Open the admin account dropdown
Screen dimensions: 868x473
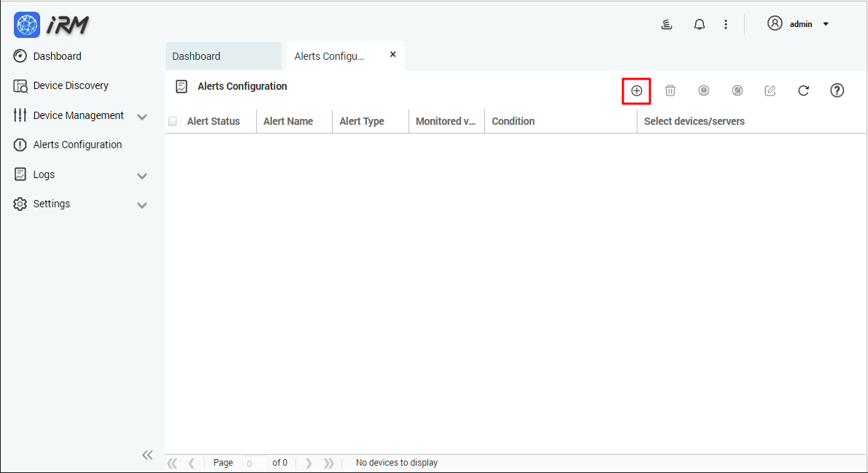tap(799, 23)
